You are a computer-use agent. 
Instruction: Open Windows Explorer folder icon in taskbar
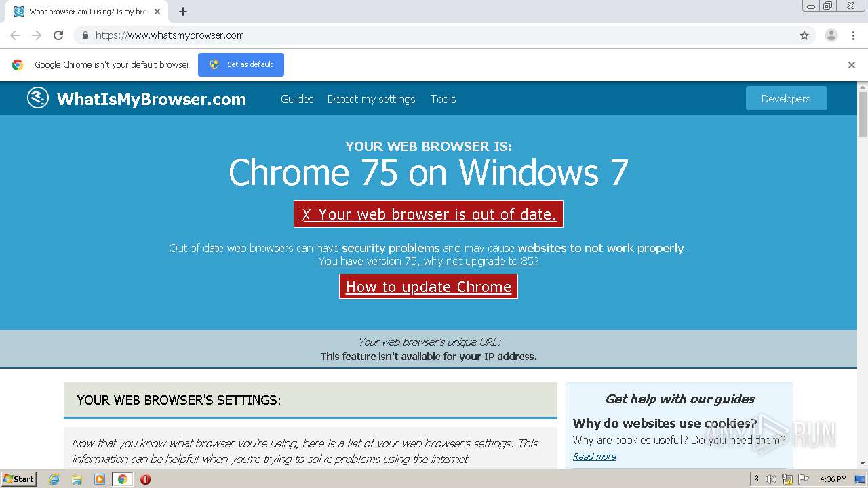point(77,479)
